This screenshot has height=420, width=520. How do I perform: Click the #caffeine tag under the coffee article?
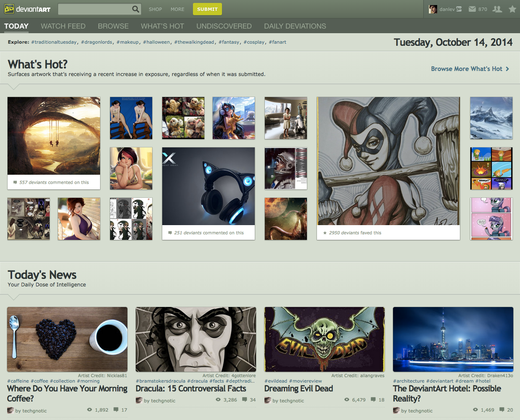click(x=18, y=381)
